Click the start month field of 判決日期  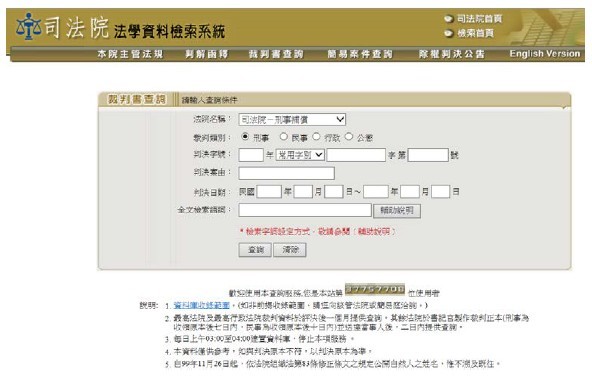click(x=303, y=191)
